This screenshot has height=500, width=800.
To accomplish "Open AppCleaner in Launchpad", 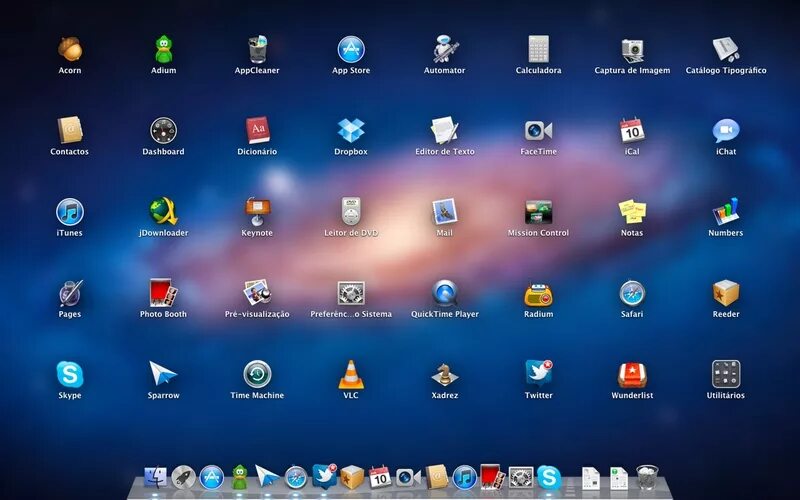I will (x=257, y=49).
